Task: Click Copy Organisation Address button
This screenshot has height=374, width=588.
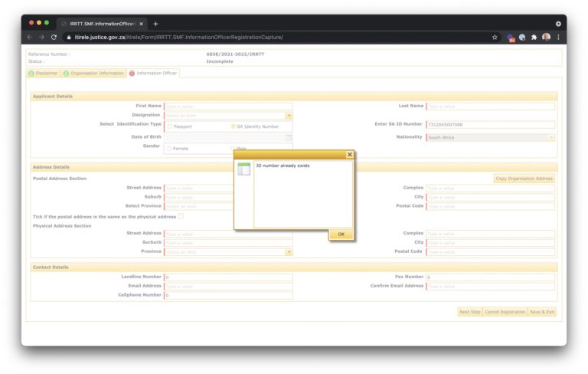Action: click(x=524, y=179)
